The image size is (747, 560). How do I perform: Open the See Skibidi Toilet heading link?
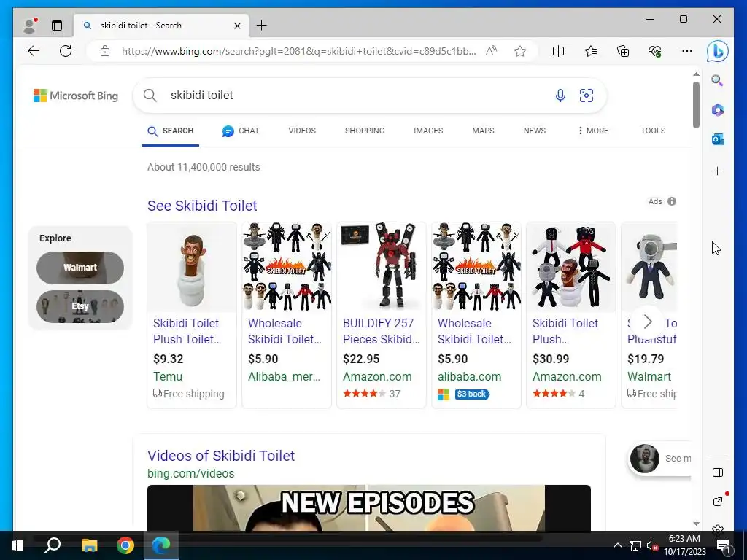pos(202,206)
